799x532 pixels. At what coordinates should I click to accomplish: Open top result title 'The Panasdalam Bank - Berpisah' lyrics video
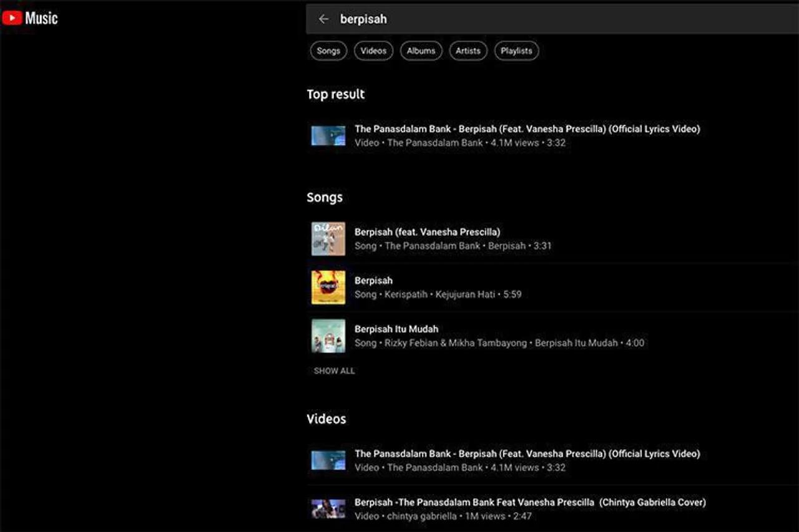tap(527, 129)
